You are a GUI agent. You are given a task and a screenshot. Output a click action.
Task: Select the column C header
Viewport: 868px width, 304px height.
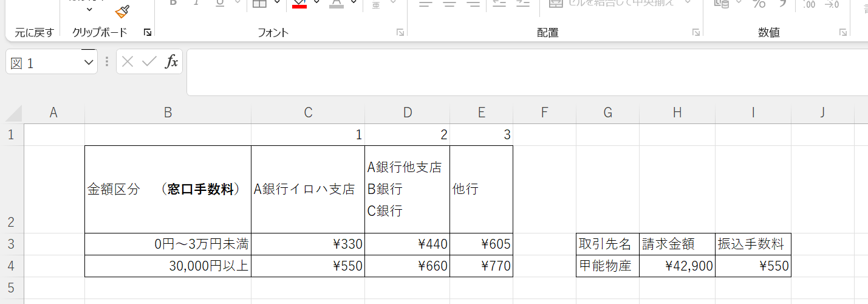tap(308, 112)
